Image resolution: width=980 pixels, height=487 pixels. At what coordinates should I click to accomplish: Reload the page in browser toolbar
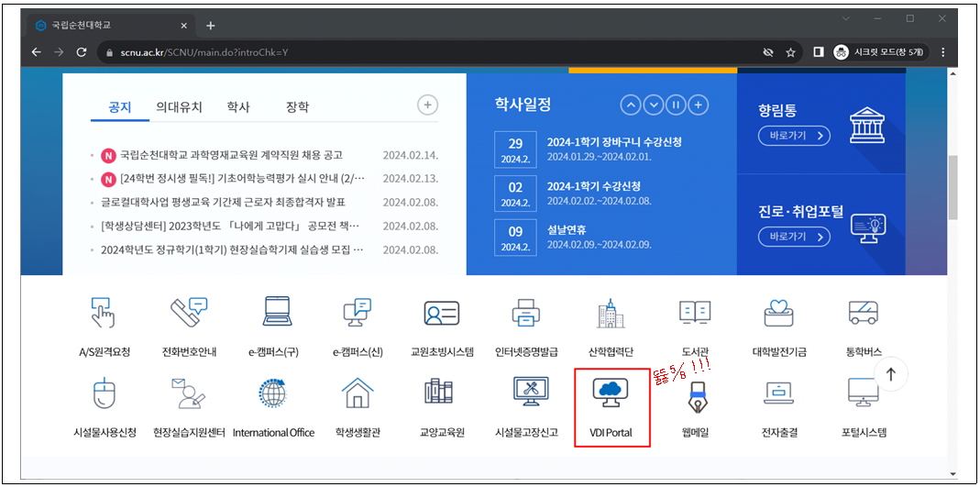81,52
